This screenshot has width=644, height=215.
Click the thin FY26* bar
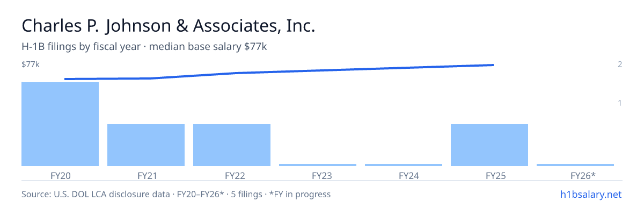[575, 165]
